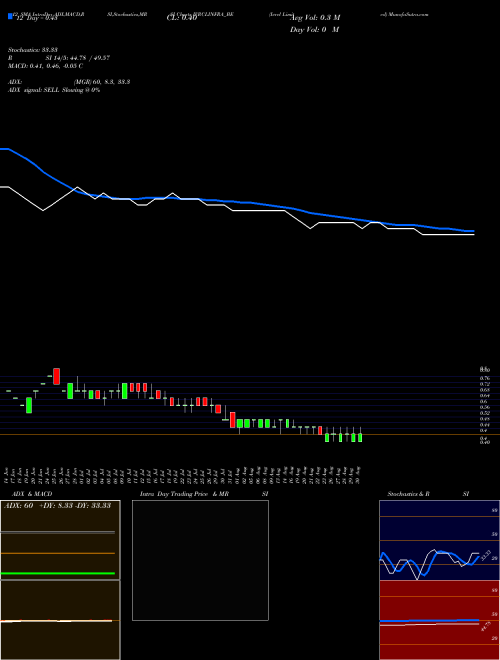
Task: Click the 'MACD: 0.41, 0.46, -0.05 C' line
Action: click(x=45, y=66)
